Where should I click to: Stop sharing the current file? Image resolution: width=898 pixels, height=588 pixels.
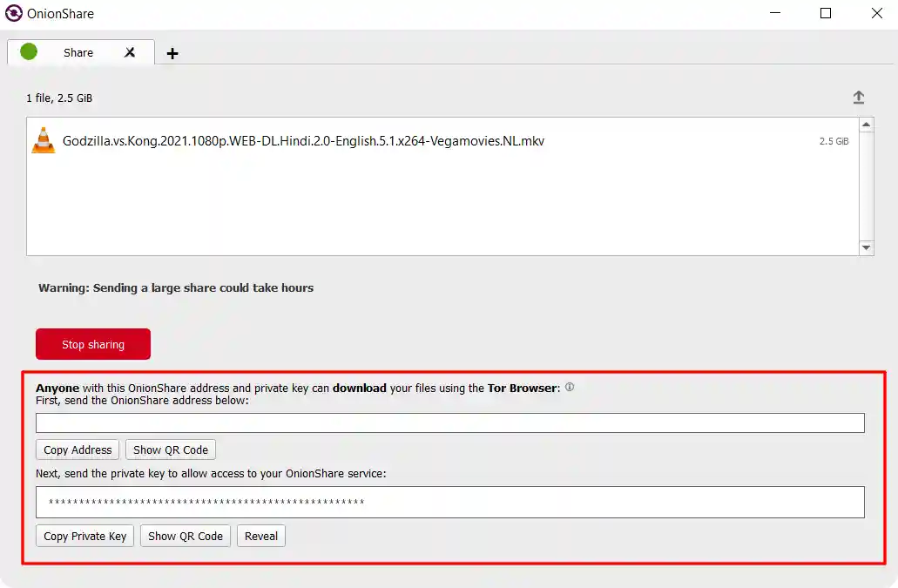[92, 343]
